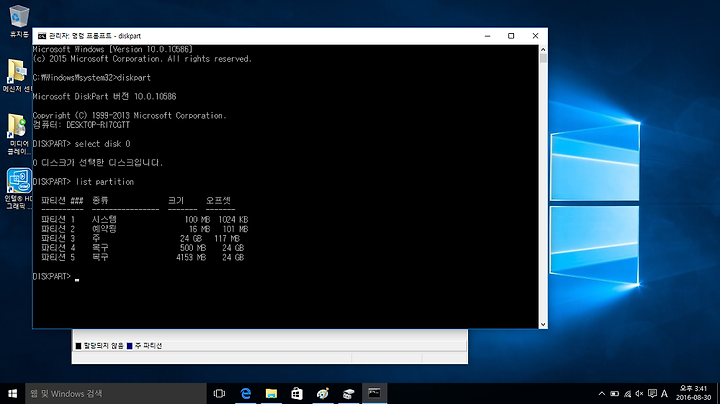
Task: Click partition 4 row showing 500 MB
Action: (x=142, y=248)
